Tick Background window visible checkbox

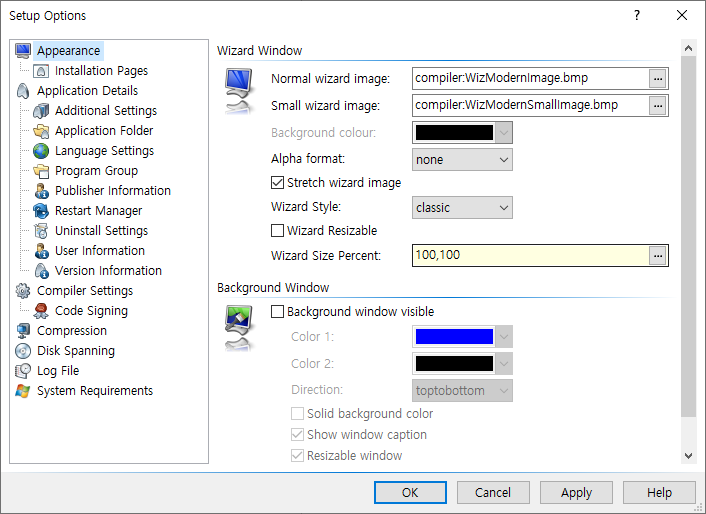pos(277,311)
